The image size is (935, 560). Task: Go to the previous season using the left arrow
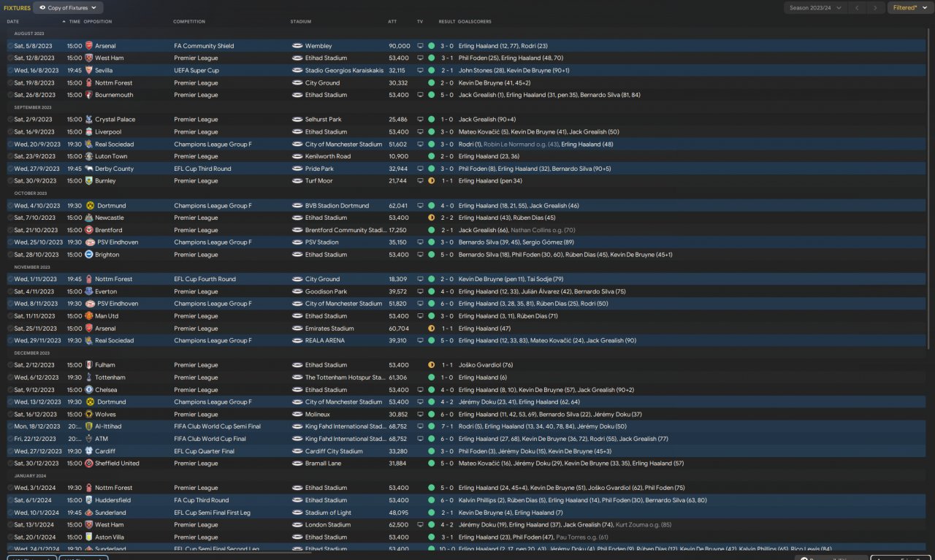click(x=857, y=8)
